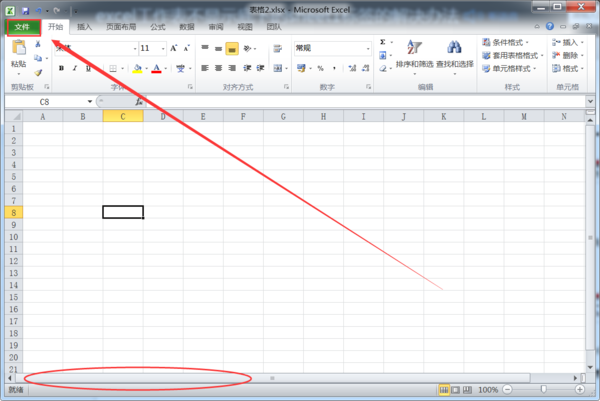Toggle align text right

pyautogui.click(x=232, y=68)
